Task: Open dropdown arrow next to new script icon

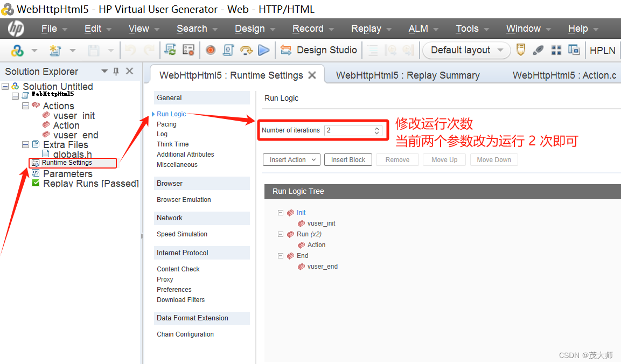Action: [x=73, y=51]
